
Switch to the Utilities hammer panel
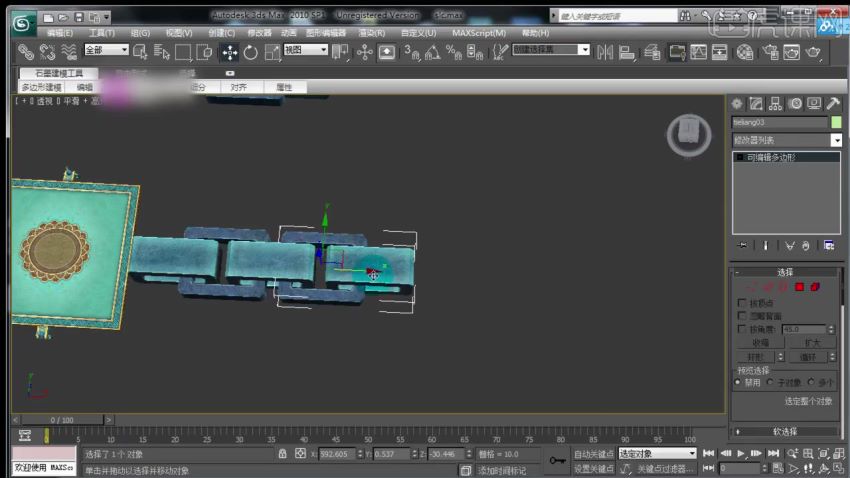[832, 103]
